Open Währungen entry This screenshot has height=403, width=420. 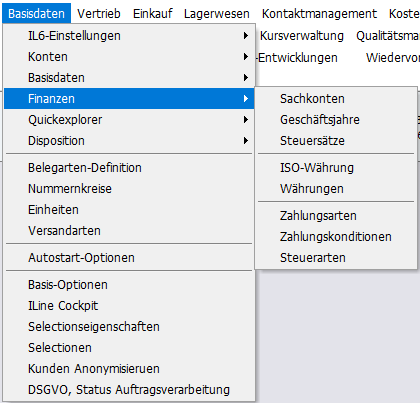(336, 189)
